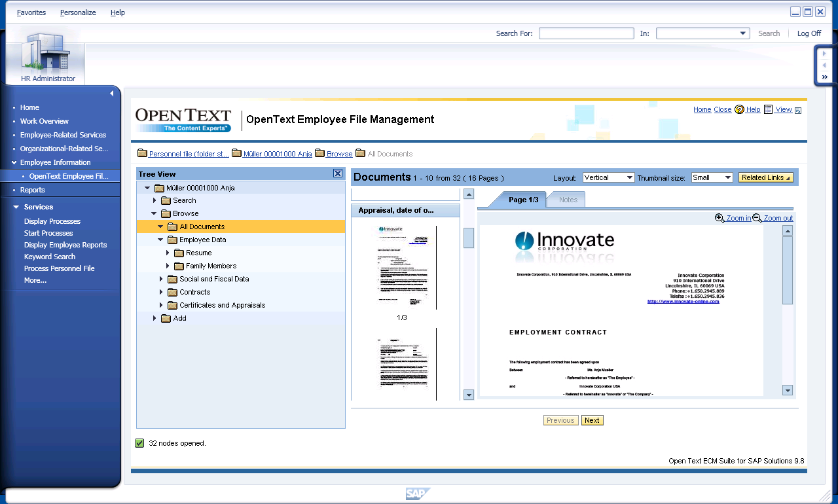838x504 pixels.
Task: Open the Favorites menu
Action: pyautogui.click(x=31, y=12)
